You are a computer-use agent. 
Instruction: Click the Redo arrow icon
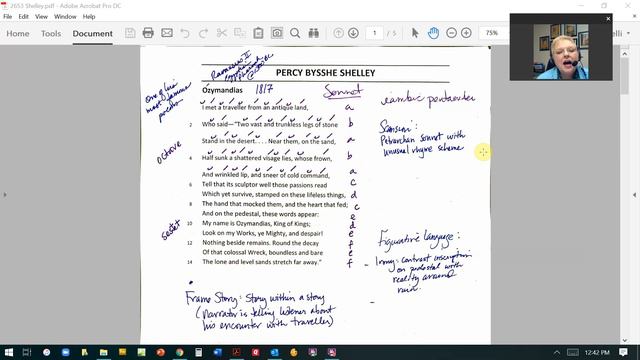[x=203, y=33]
